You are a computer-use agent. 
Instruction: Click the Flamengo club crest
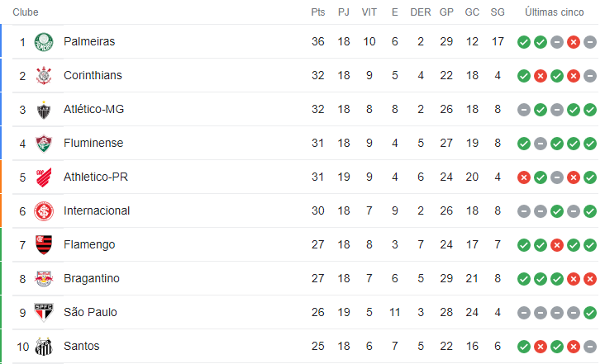coord(44,245)
